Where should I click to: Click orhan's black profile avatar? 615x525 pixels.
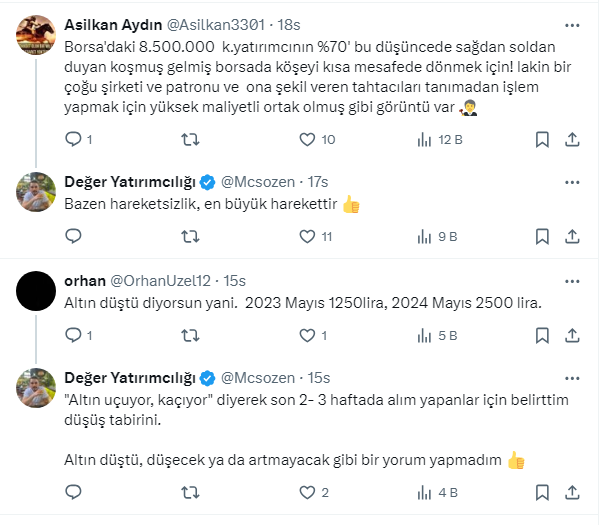click(x=38, y=291)
